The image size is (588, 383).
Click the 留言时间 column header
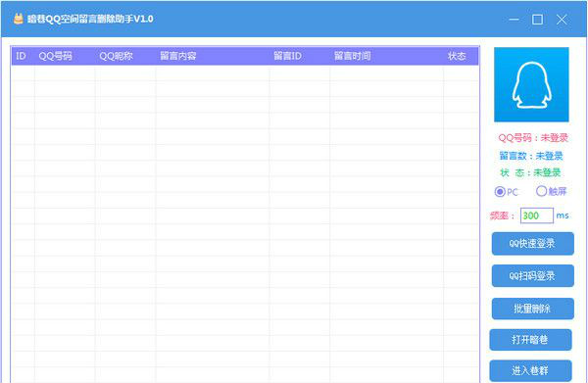pos(386,56)
